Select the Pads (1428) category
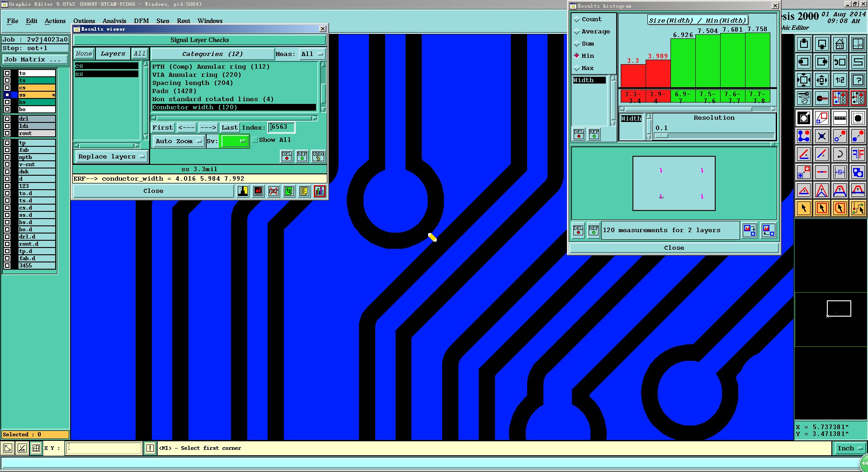Image resolution: width=868 pixels, height=472 pixels. coord(234,91)
